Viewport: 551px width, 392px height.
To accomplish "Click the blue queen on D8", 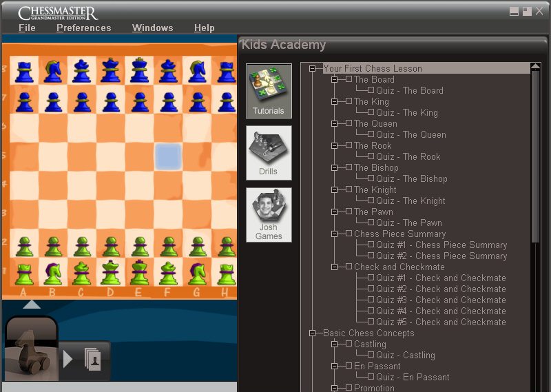I will pyautogui.click(x=110, y=70).
